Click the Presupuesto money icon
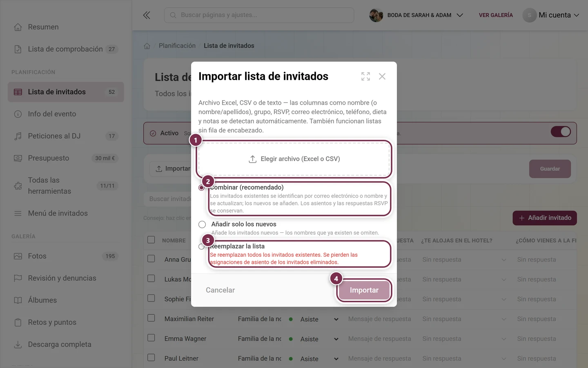 pyautogui.click(x=18, y=158)
